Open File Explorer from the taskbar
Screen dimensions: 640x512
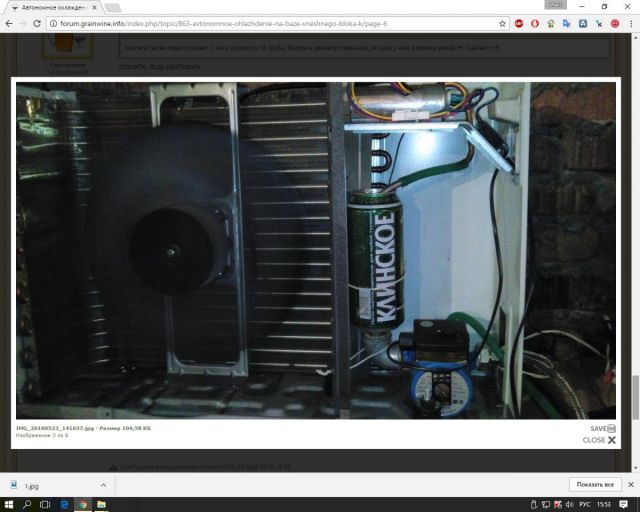[x=101, y=504]
